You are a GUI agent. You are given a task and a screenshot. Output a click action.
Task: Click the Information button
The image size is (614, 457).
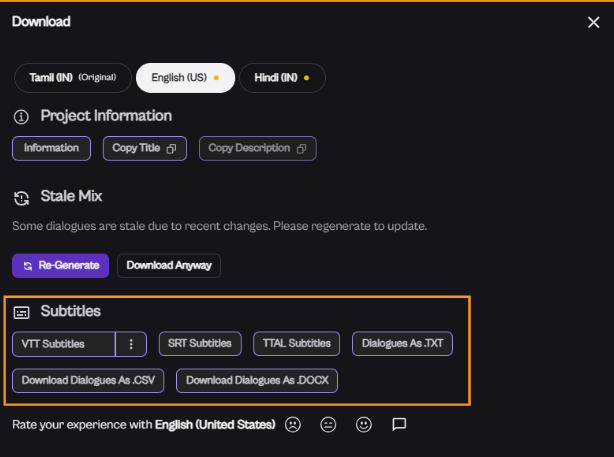[x=52, y=149]
